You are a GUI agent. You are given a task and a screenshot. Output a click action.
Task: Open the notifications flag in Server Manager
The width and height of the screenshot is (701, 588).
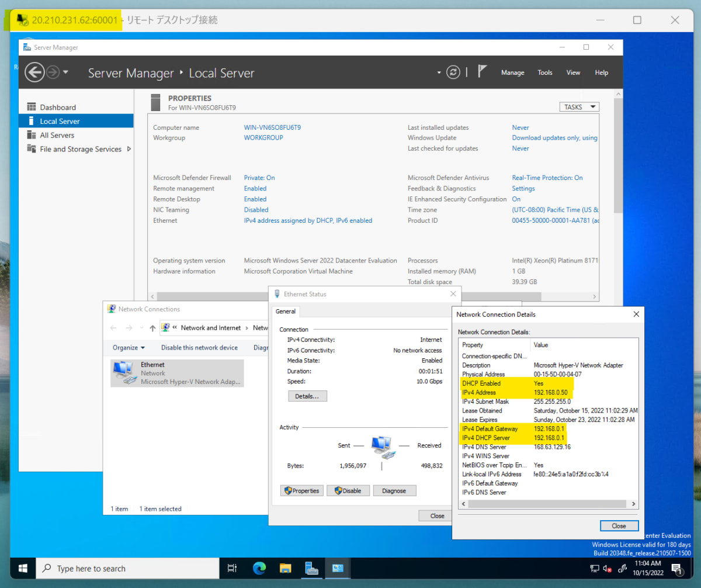coord(483,72)
